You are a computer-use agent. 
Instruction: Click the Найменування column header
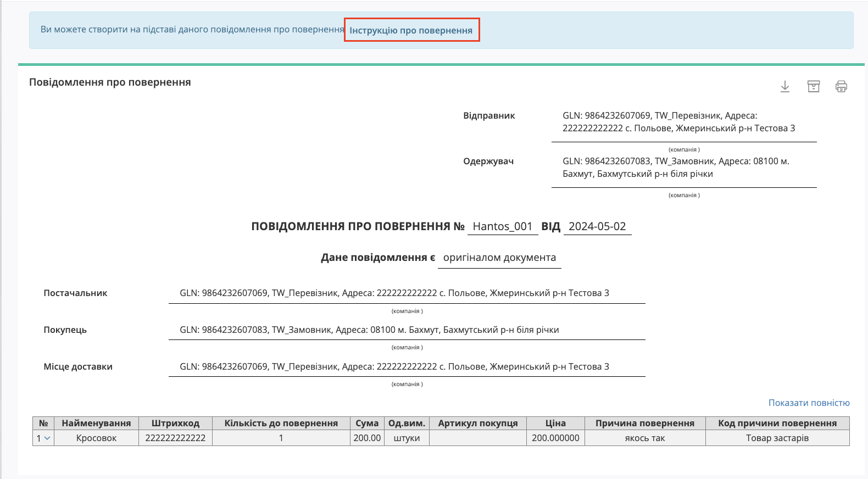pyautogui.click(x=96, y=423)
